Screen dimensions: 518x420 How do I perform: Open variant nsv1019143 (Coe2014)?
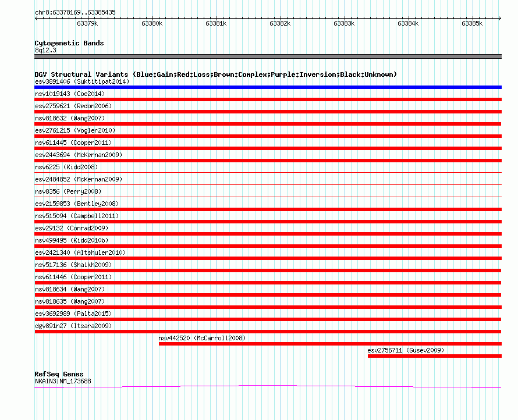[70, 94]
